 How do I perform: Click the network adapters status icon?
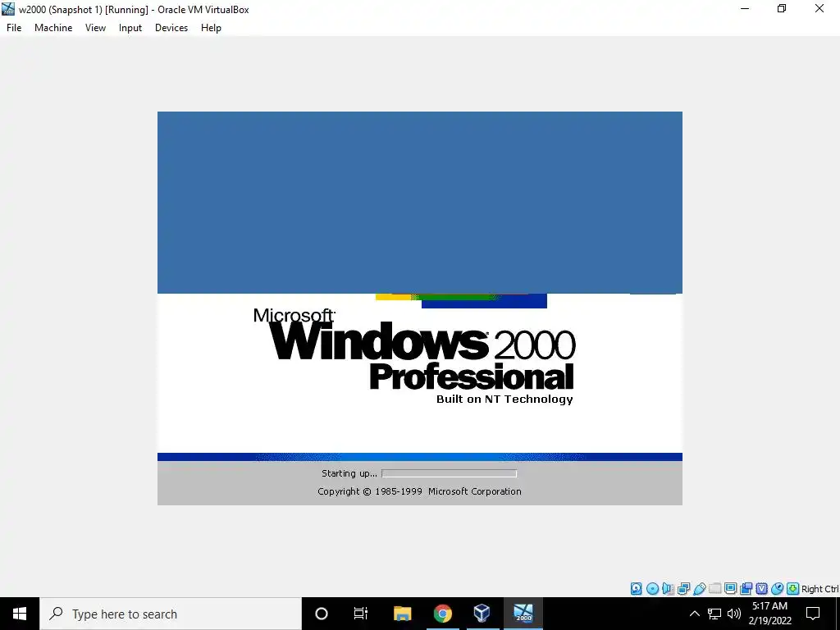(683, 589)
